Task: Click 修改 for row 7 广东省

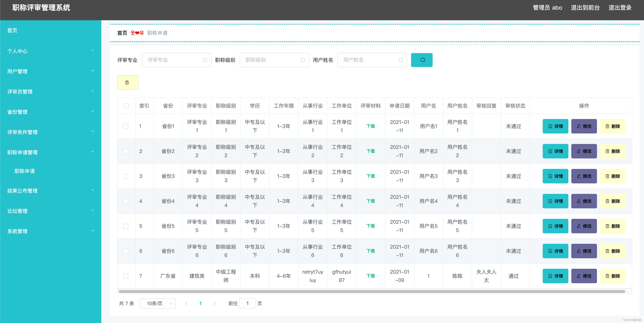Action: pyautogui.click(x=584, y=276)
